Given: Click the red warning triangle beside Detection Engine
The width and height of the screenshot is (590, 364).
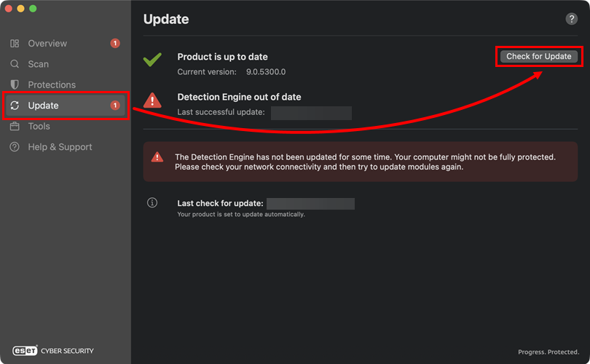Looking at the screenshot, I should (x=152, y=100).
